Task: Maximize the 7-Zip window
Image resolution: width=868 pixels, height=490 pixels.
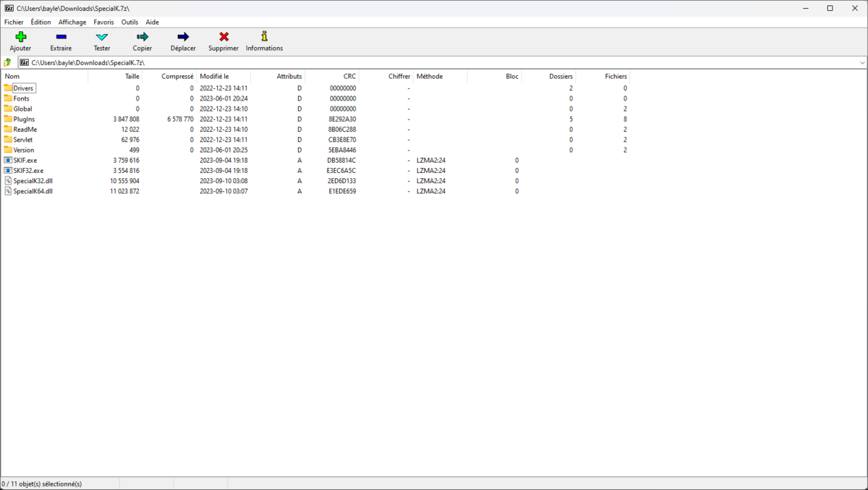Action: 830,8
